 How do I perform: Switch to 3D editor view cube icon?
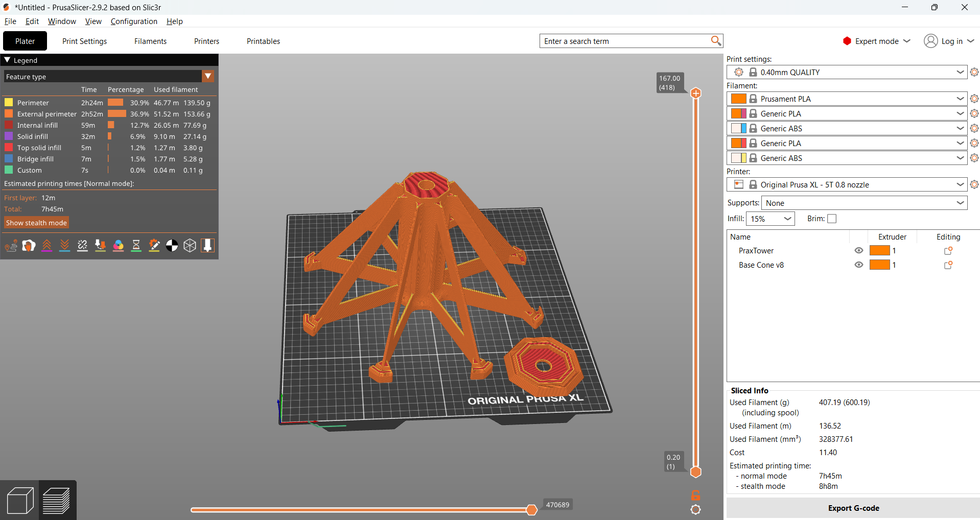(x=19, y=500)
